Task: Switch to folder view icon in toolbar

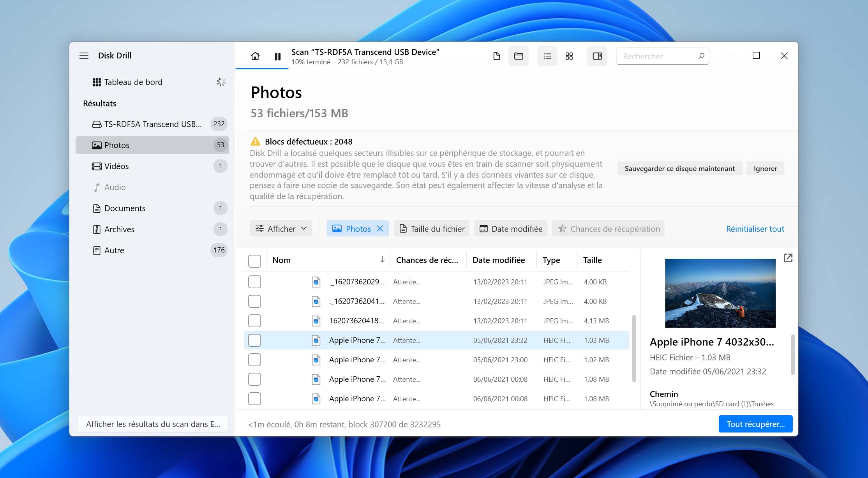Action: (519, 56)
